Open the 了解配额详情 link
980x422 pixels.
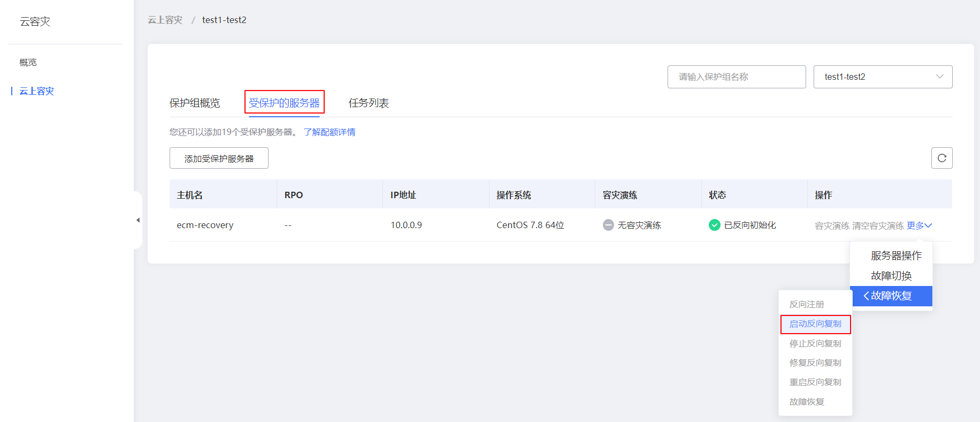point(330,132)
